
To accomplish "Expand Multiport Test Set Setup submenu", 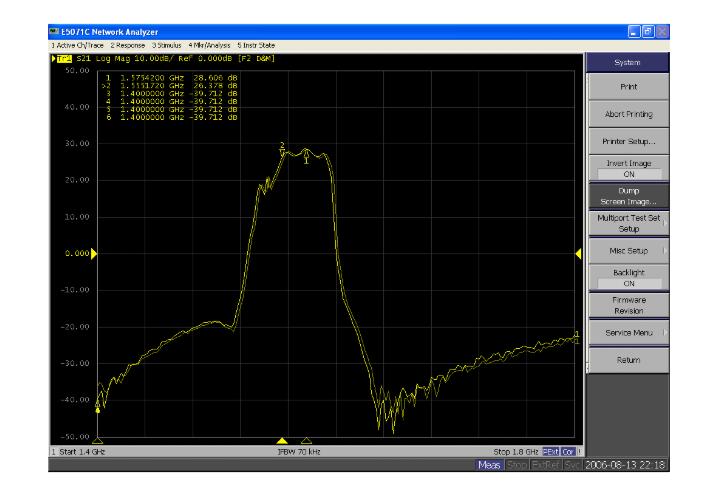I will (631, 222).
